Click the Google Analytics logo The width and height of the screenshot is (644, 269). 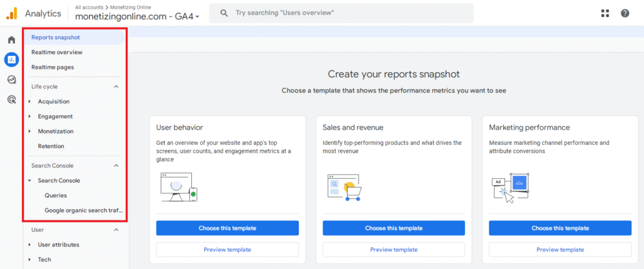click(x=11, y=13)
